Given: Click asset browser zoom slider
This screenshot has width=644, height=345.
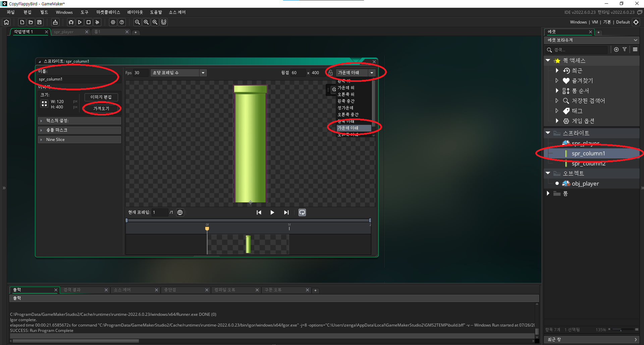Looking at the screenshot, I should pyautogui.click(x=623, y=330).
